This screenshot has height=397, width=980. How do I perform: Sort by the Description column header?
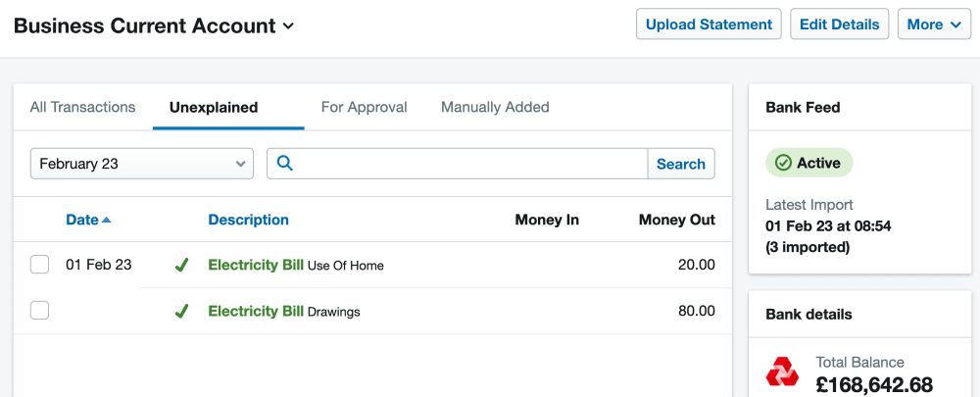pos(248,220)
